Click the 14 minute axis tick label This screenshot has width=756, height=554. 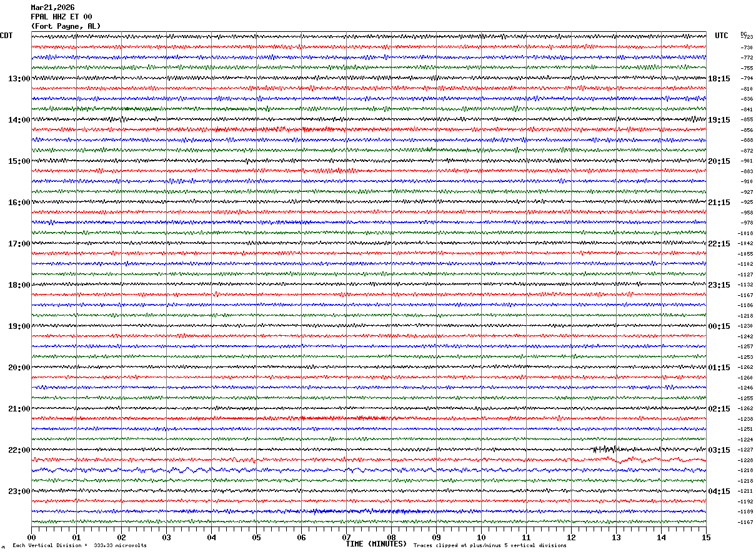point(661,538)
